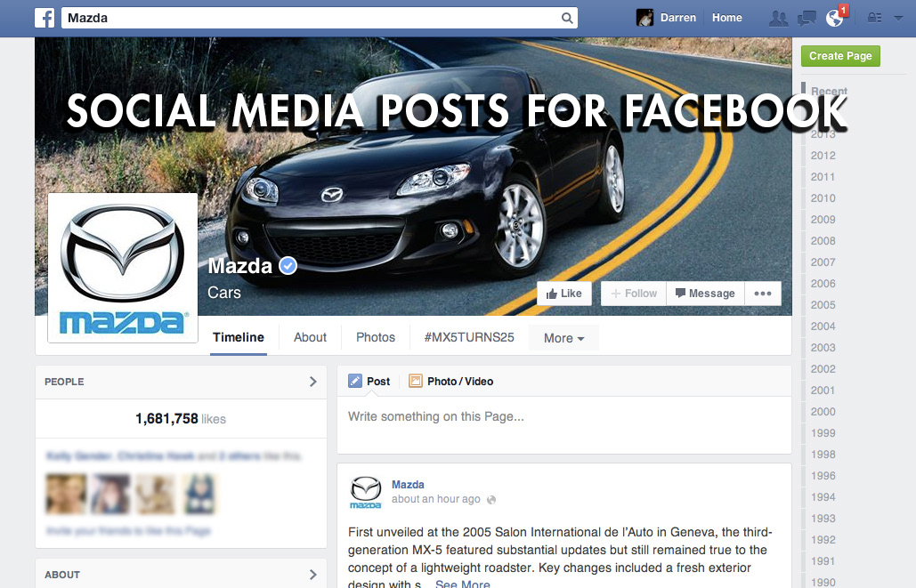916x588 pixels.
Task: Click first blurred friend photo thumbnail
Action: pos(66,494)
